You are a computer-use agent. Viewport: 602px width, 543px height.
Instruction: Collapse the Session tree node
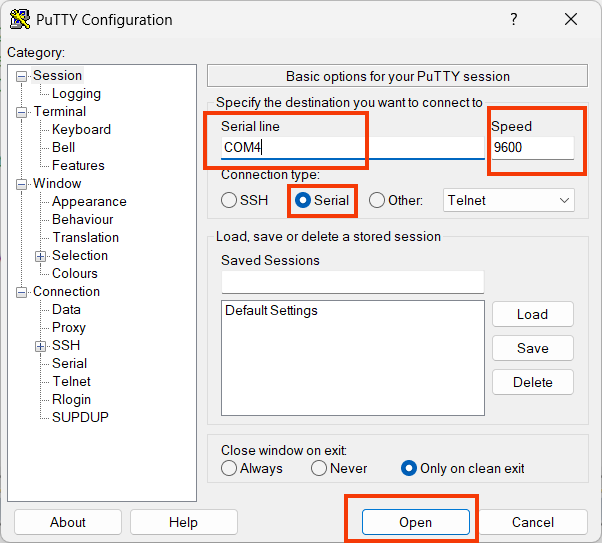pos(22,76)
